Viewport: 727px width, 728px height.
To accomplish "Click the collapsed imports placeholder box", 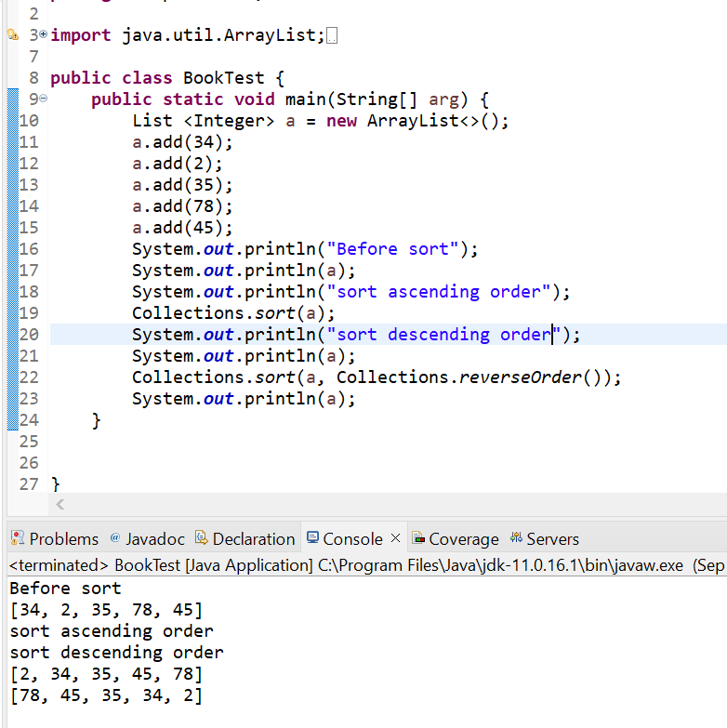I will click(332, 35).
